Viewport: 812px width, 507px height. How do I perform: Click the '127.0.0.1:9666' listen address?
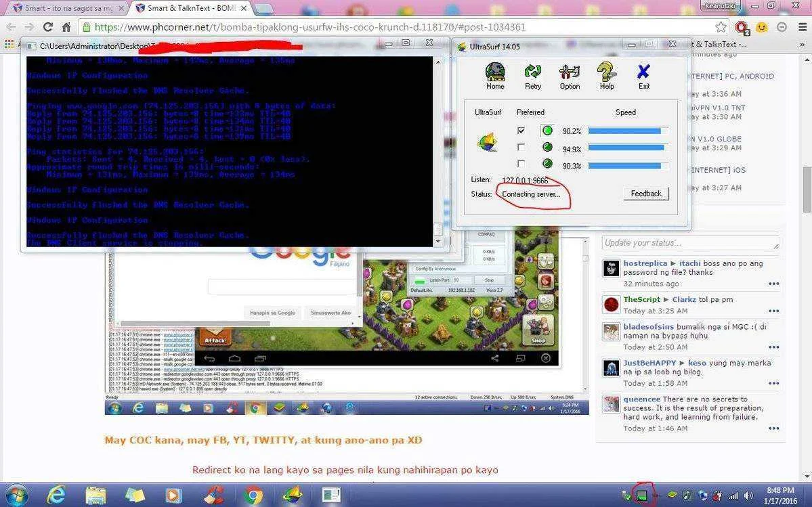pyautogui.click(x=525, y=180)
